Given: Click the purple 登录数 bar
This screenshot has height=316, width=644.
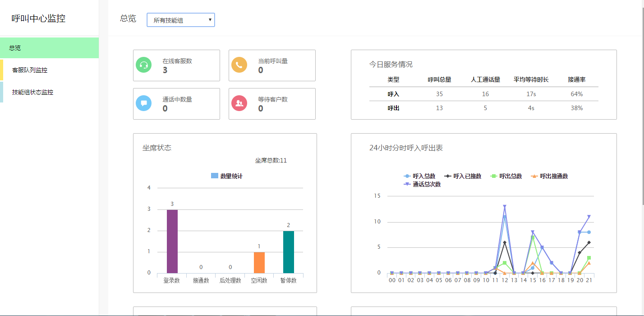Looking at the screenshot, I should tap(172, 242).
